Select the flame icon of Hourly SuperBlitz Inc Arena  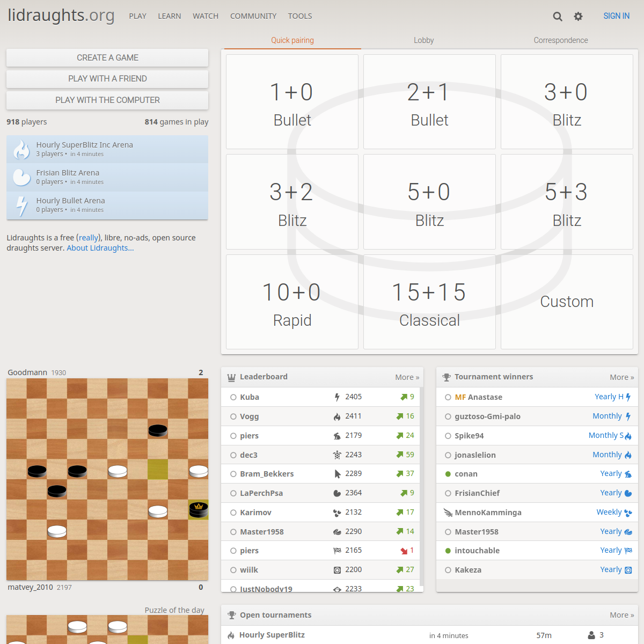click(21, 149)
